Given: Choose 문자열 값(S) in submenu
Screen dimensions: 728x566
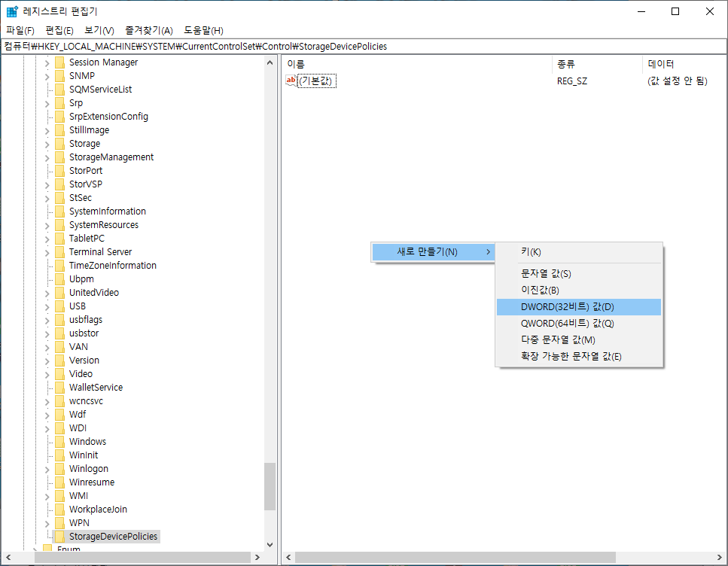Looking at the screenshot, I should point(578,274).
